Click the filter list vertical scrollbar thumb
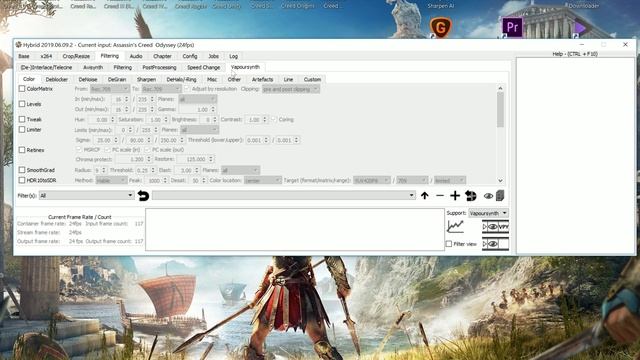Screen dimensions: 640x360 pos(500,109)
